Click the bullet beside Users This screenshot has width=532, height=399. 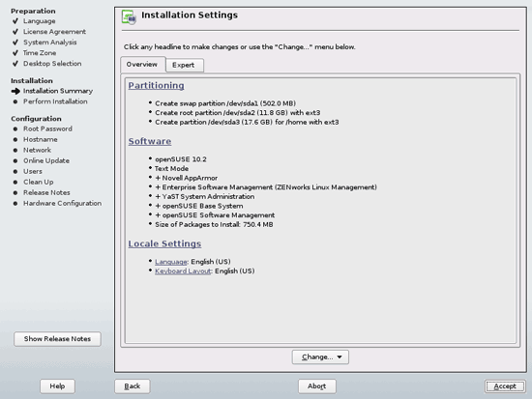click(x=15, y=172)
